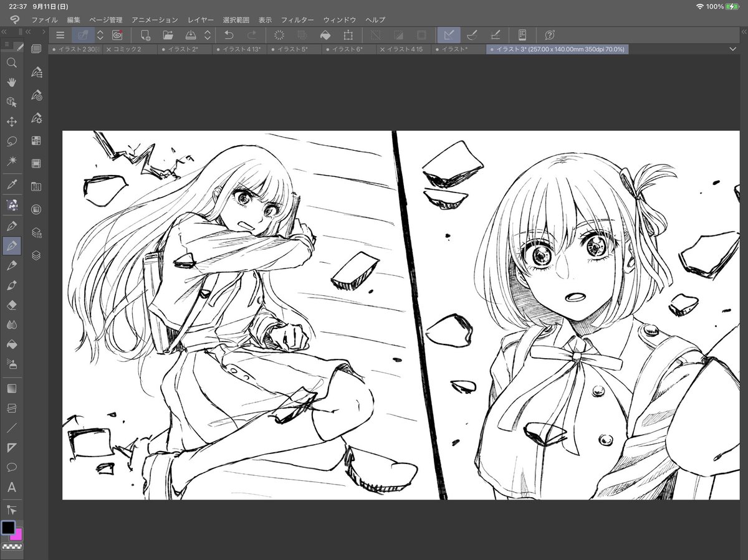
Task: Collapse left palette double-chevron at top-left
Action: (x=4, y=31)
